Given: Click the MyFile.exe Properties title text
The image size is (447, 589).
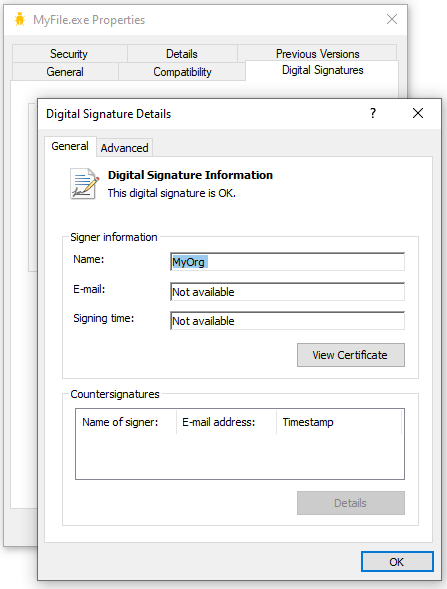Looking at the screenshot, I should click(x=89, y=20).
